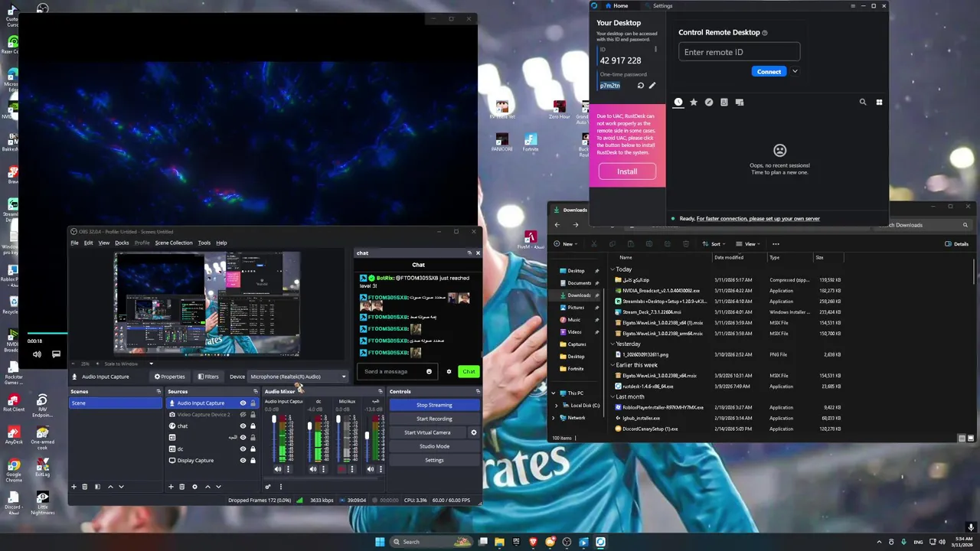Open the View dropdown in Explorer
The image size is (980, 551).
coord(749,244)
